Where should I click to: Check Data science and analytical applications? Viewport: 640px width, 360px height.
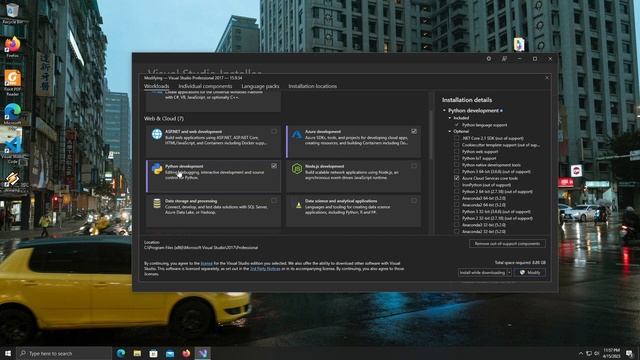tap(414, 200)
